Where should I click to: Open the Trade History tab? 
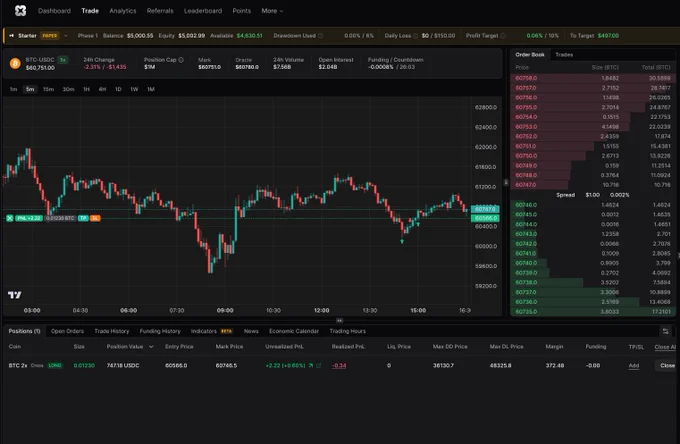pos(112,331)
